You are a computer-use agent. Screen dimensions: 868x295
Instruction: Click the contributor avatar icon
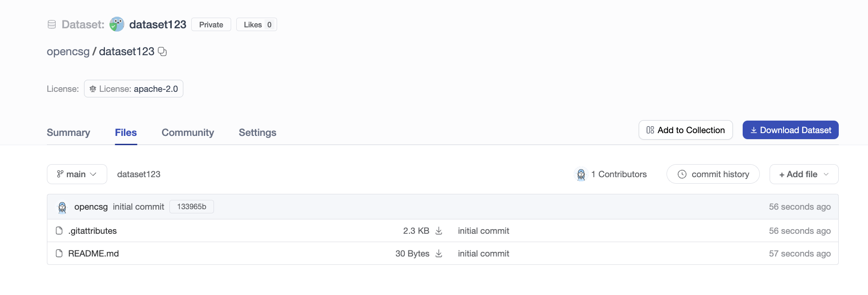(581, 174)
